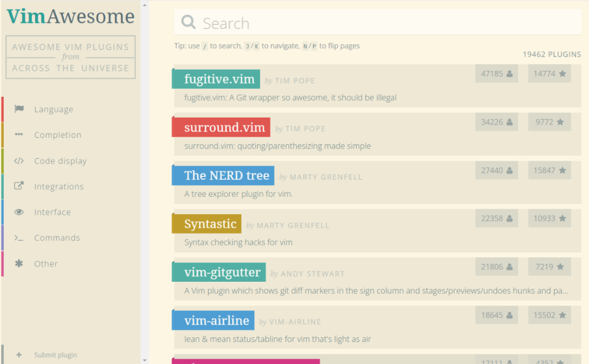Open the Language category
Viewport: 589px width, 364px height.
point(53,110)
